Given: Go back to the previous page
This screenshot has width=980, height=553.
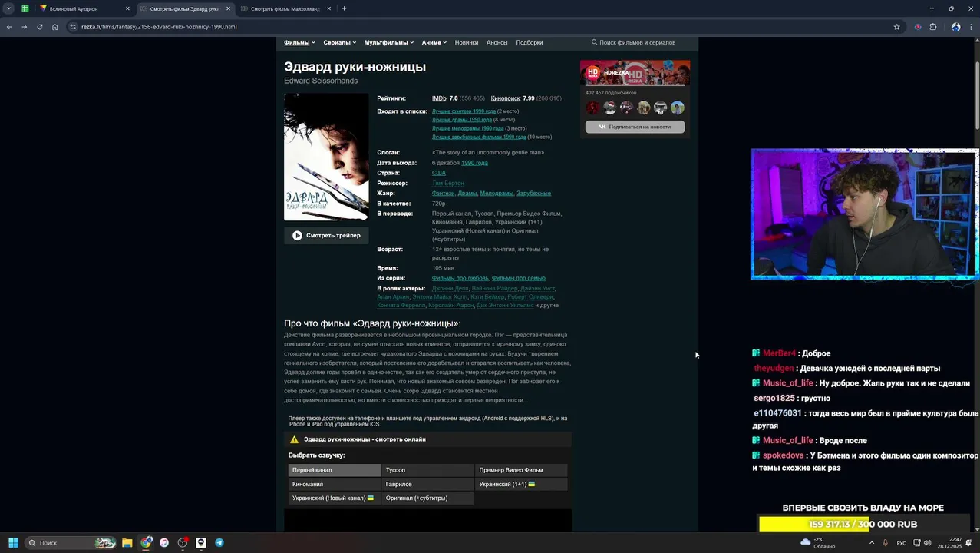Looking at the screenshot, I should click(9, 27).
